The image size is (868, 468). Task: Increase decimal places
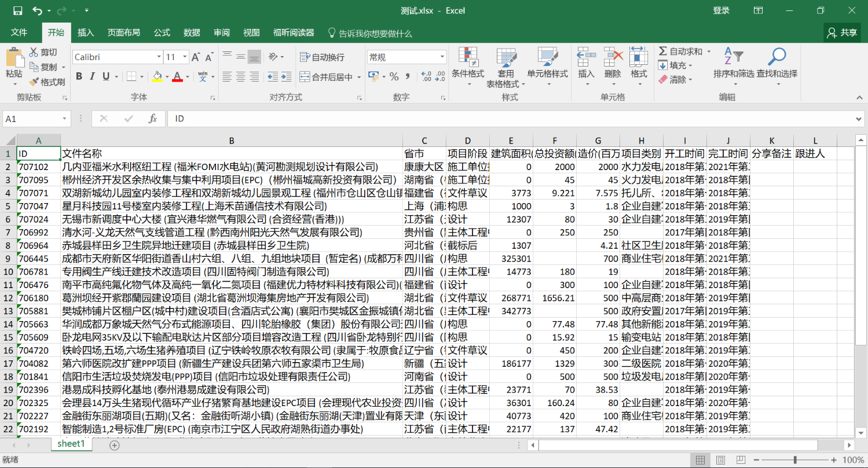(426, 76)
